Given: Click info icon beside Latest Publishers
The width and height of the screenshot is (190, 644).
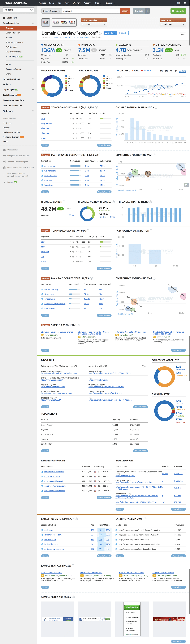Looking at the screenshot, I should coord(76,519).
